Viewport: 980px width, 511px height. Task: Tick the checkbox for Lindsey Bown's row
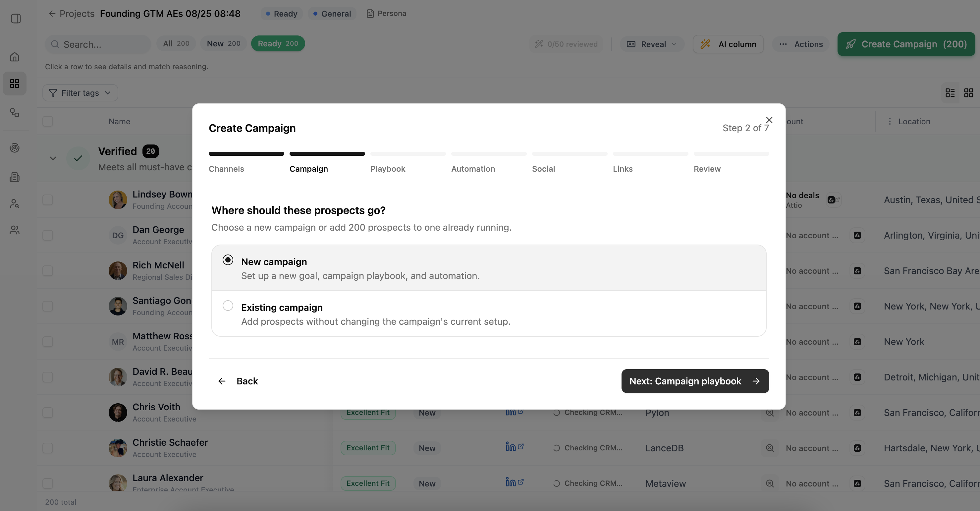click(x=48, y=200)
